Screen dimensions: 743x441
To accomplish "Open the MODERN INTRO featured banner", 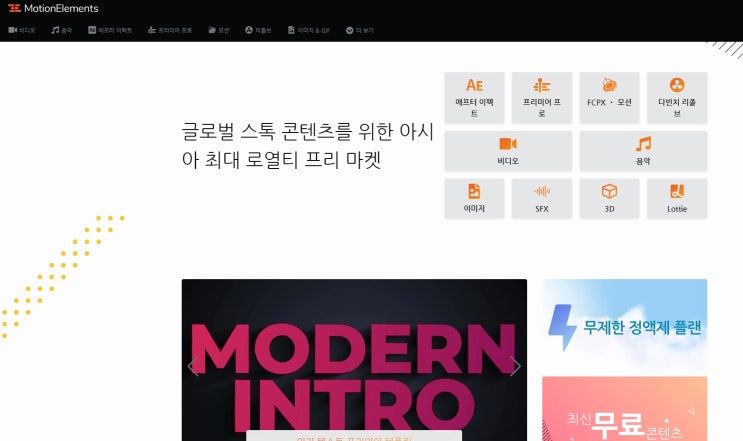I will click(x=354, y=360).
